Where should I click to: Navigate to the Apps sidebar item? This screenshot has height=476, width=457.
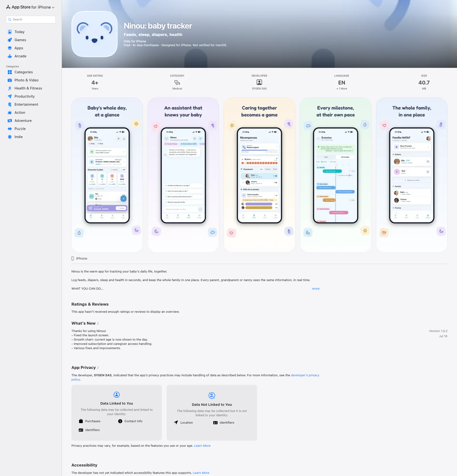(31, 48)
